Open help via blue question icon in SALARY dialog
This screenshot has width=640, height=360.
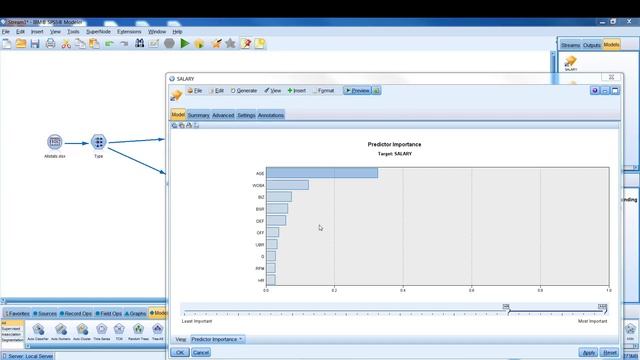coord(595,91)
